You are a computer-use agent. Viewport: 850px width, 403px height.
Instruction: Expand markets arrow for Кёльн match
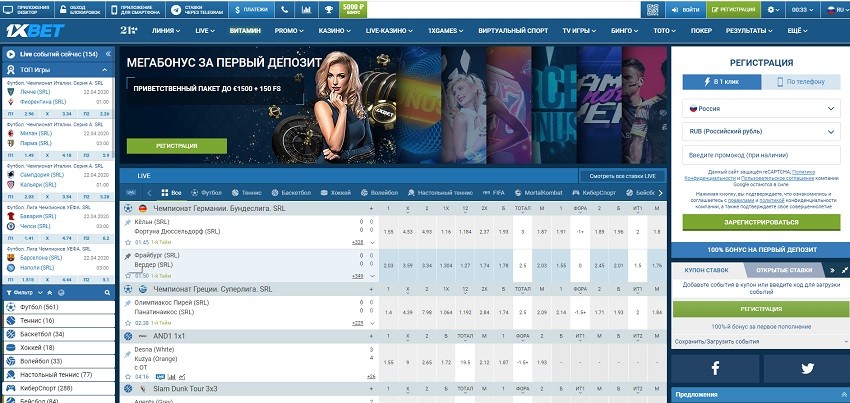(x=372, y=242)
